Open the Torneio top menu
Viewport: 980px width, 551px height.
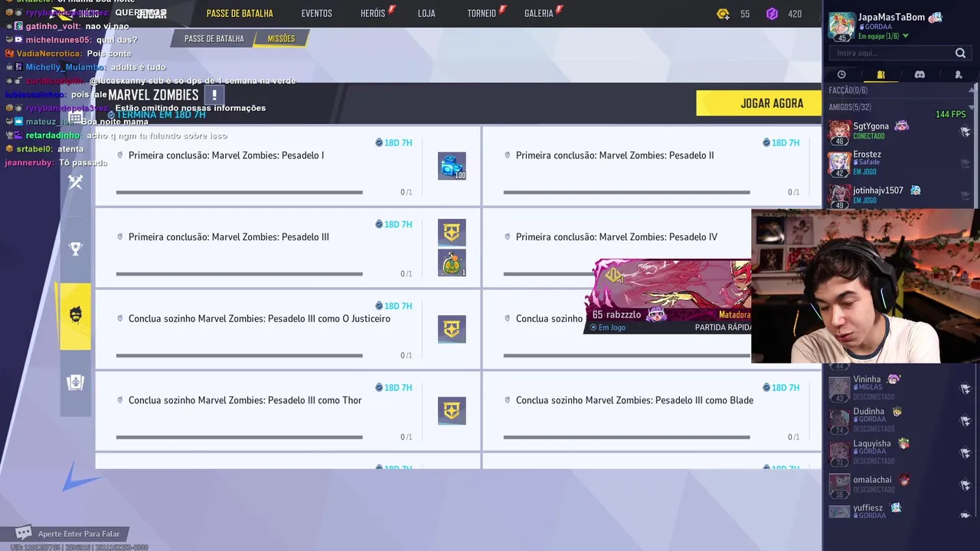[482, 14]
